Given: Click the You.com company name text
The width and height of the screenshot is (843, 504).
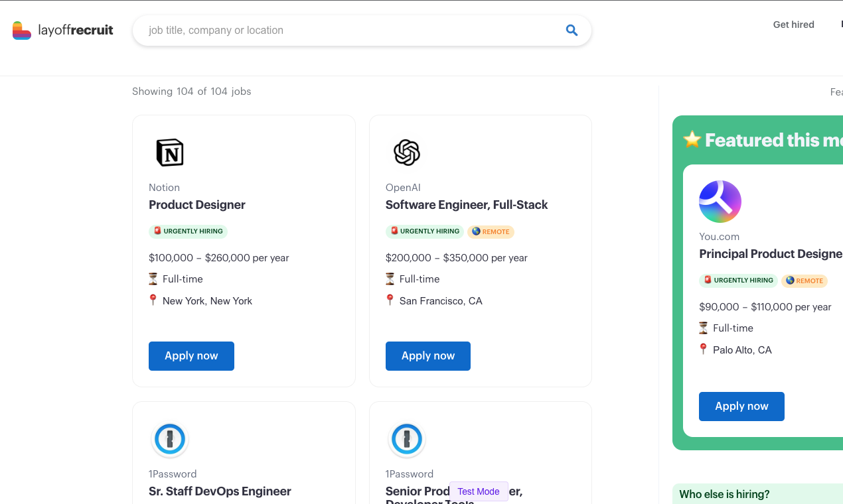Looking at the screenshot, I should [719, 237].
